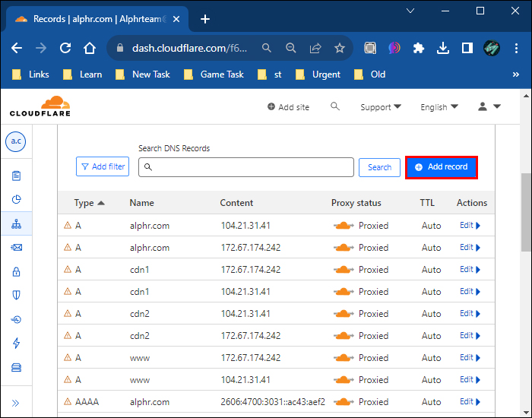The height and width of the screenshot is (418, 532).
Task: Click the Search button
Action: click(379, 167)
